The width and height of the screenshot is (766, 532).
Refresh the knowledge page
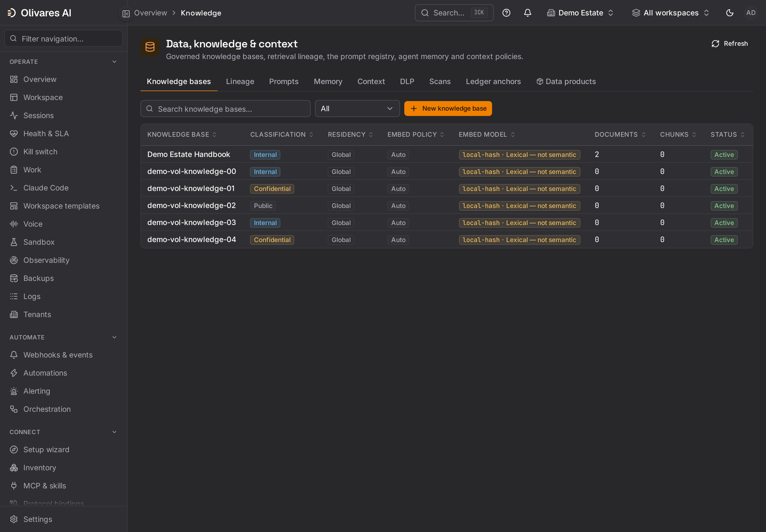coord(730,44)
